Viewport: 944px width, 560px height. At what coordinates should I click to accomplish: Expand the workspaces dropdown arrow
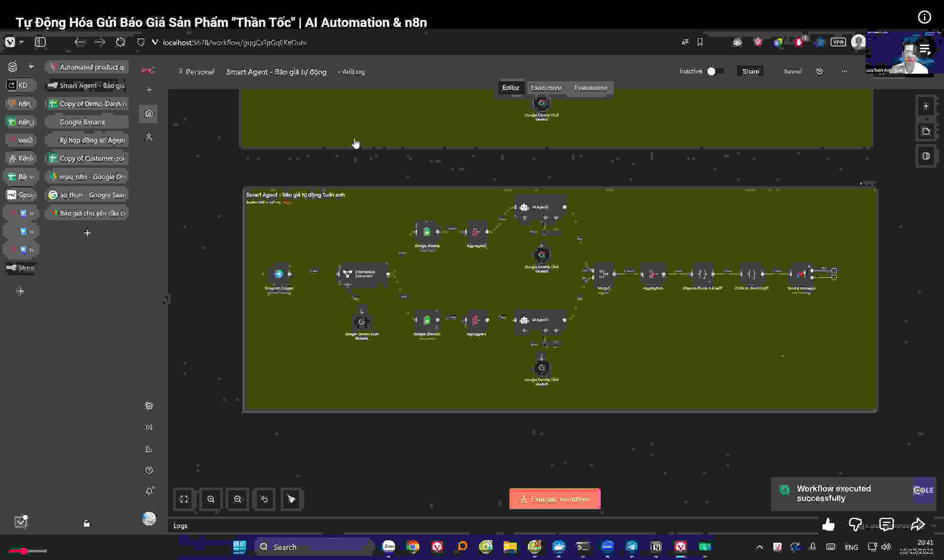pyautogui.click(x=31, y=67)
